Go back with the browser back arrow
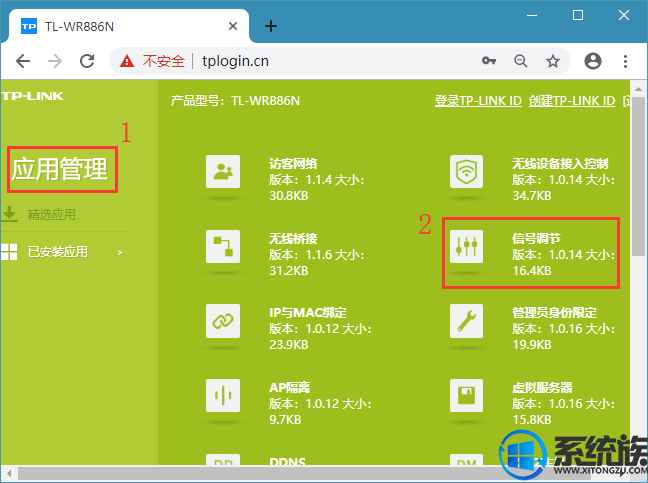 [23, 61]
